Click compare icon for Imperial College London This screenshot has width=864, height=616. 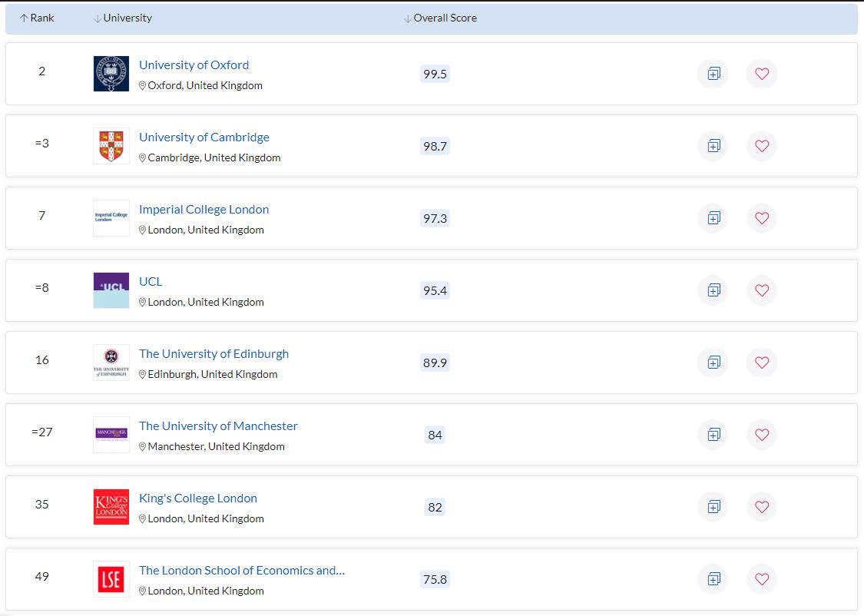point(713,218)
